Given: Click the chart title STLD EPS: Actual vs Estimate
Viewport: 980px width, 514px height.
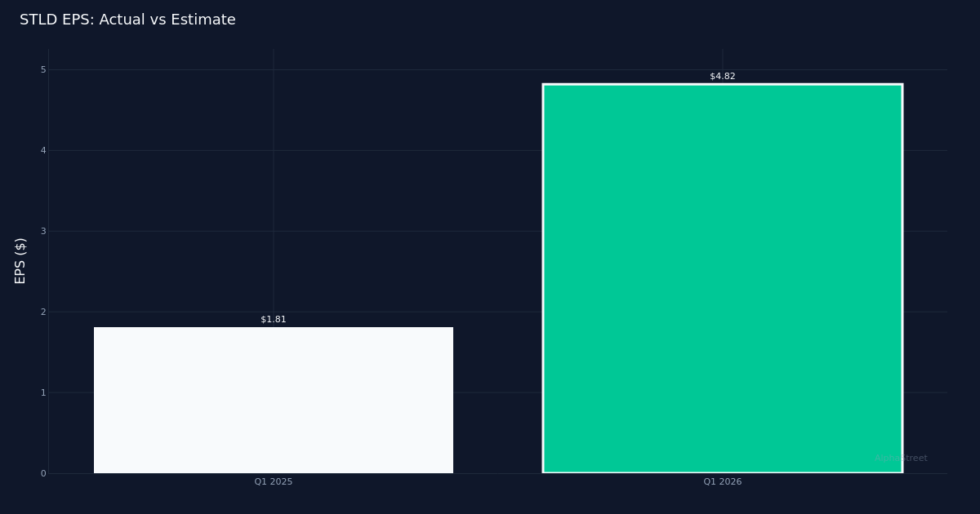Looking at the screenshot, I should tap(127, 20).
